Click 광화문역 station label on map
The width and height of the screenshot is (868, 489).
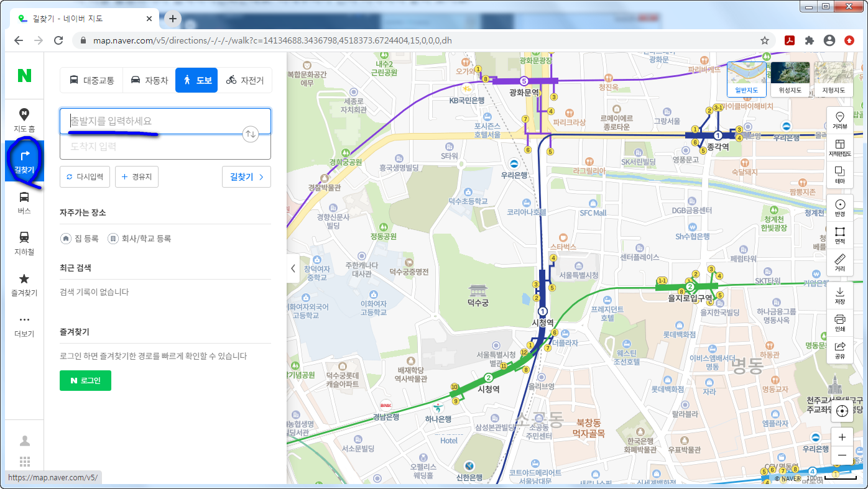524,93
